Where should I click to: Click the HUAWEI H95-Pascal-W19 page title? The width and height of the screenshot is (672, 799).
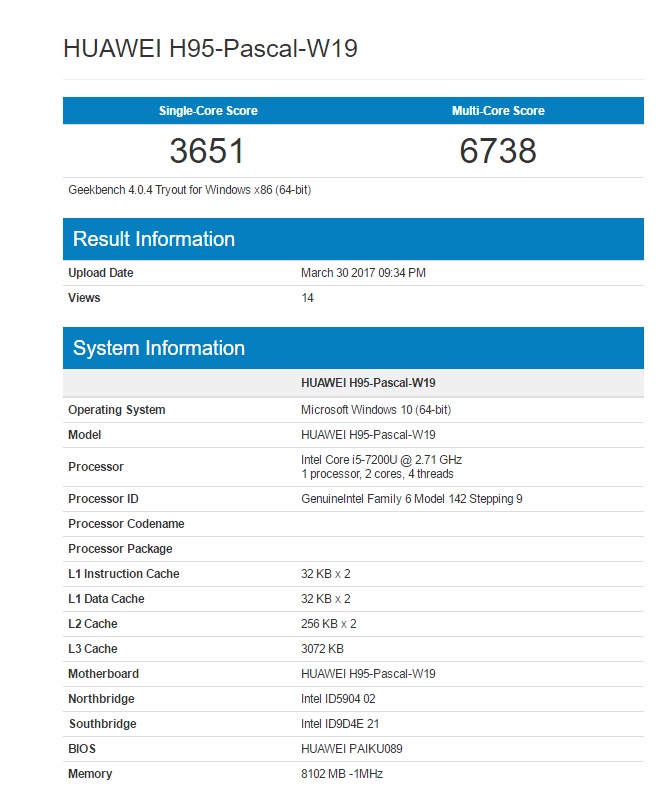[212, 49]
